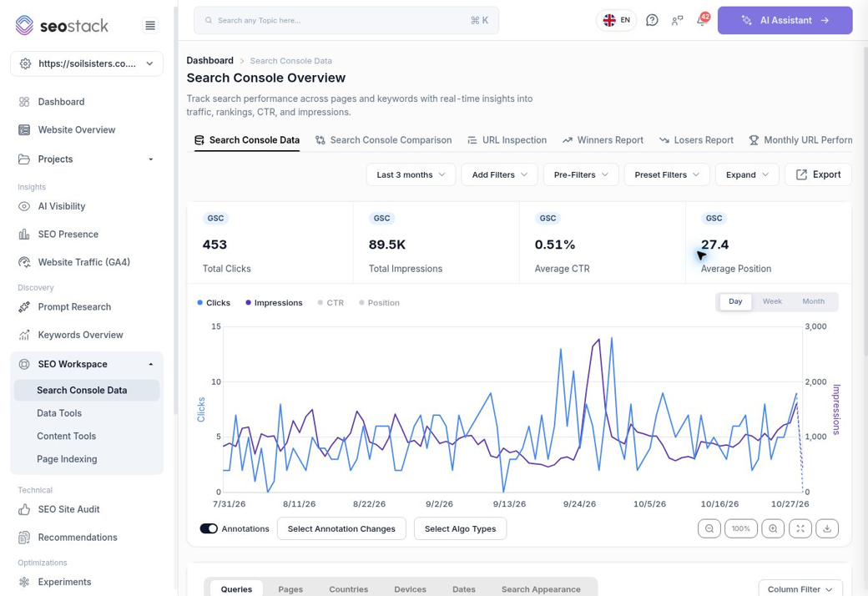This screenshot has width=868, height=596.
Task: Open the Pre-Filters dropdown
Action: point(581,174)
